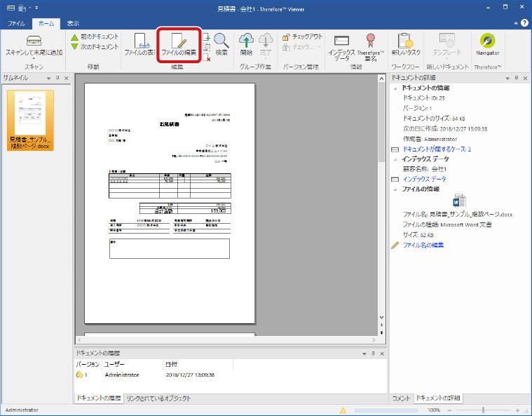
Task: Create a 新しいタスク workflow task
Action: (405, 42)
